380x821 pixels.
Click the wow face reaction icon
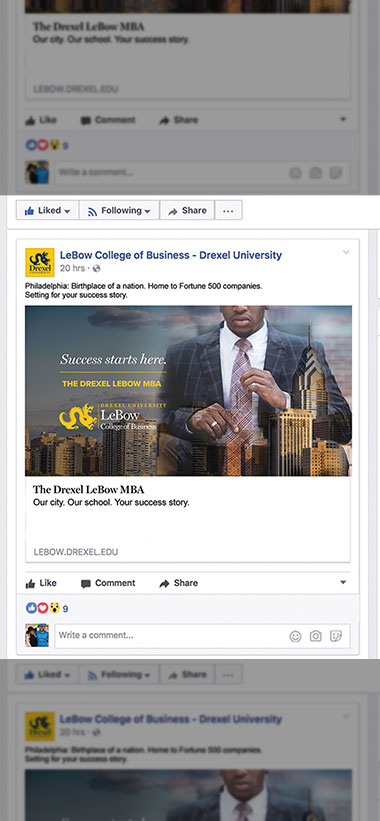point(54,608)
